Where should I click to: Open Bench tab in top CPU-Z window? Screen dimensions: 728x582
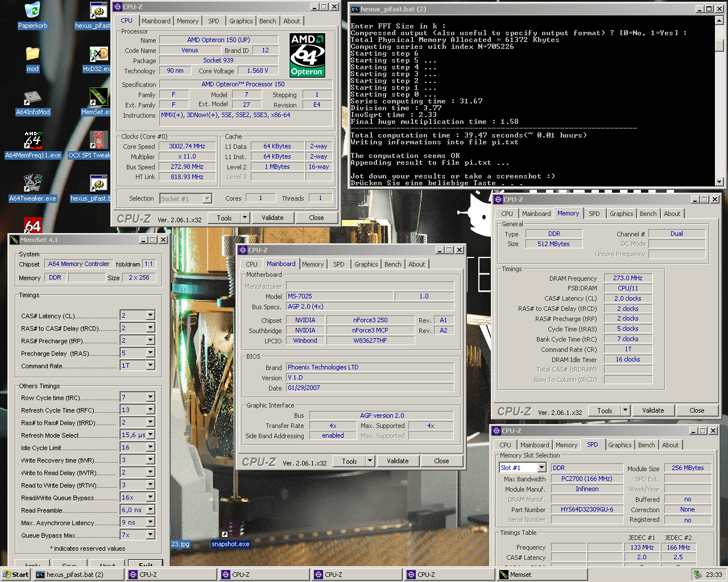pyautogui.click(x=268, y=21)
